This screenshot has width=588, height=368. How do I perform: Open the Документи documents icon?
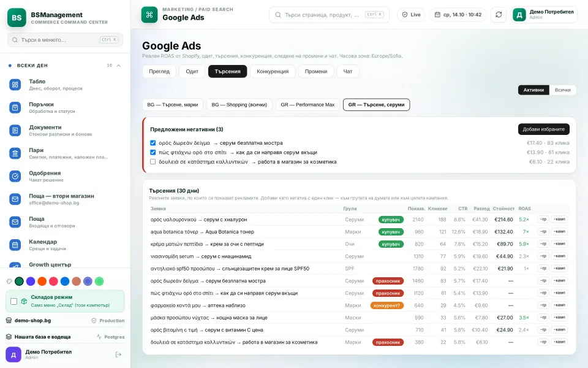(x=15, y=130)
